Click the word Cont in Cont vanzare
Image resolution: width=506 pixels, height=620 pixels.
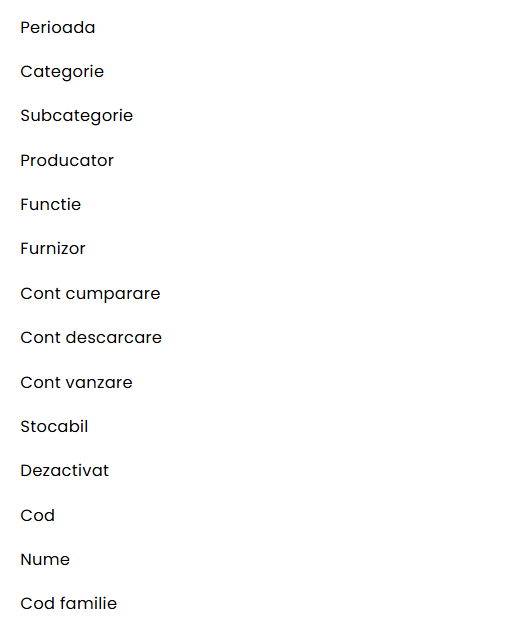coord(40,382)
